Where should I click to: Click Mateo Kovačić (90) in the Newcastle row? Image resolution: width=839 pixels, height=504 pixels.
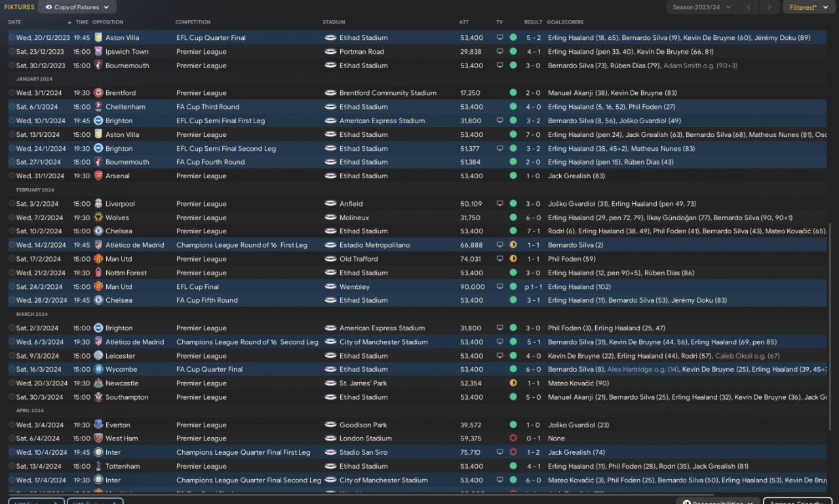pyautogui.click(x=578, y=383)
